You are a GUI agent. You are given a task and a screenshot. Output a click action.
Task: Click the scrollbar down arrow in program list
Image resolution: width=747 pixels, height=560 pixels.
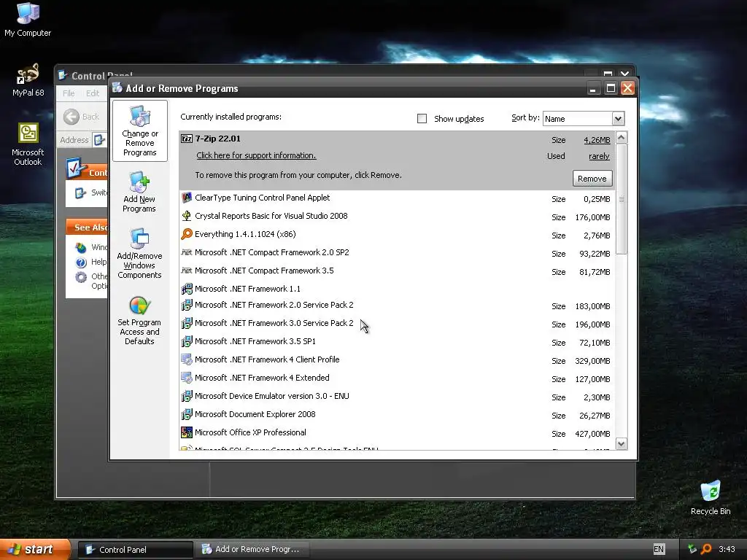(622, 444)
